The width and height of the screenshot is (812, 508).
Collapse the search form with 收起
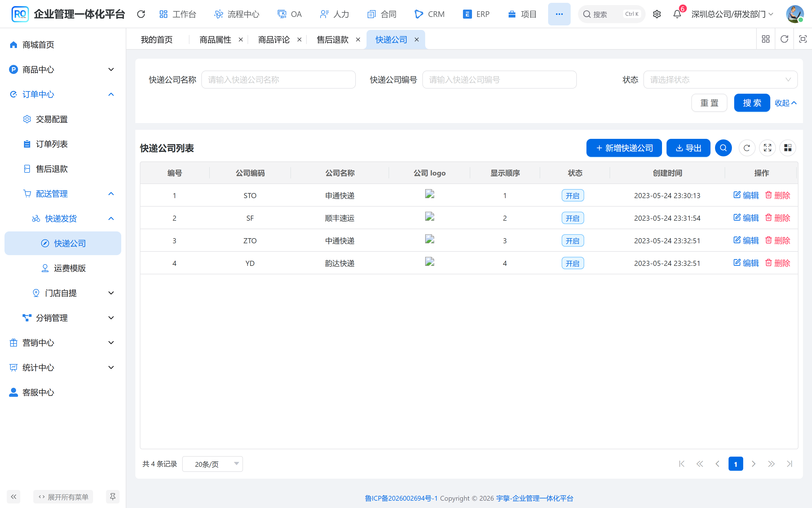[785, 103]
